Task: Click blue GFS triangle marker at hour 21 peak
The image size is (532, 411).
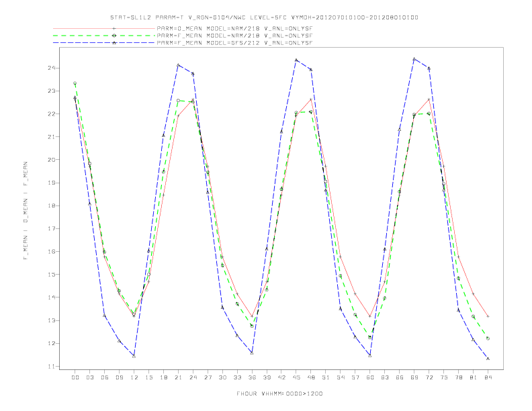Action: pos(178,65)
